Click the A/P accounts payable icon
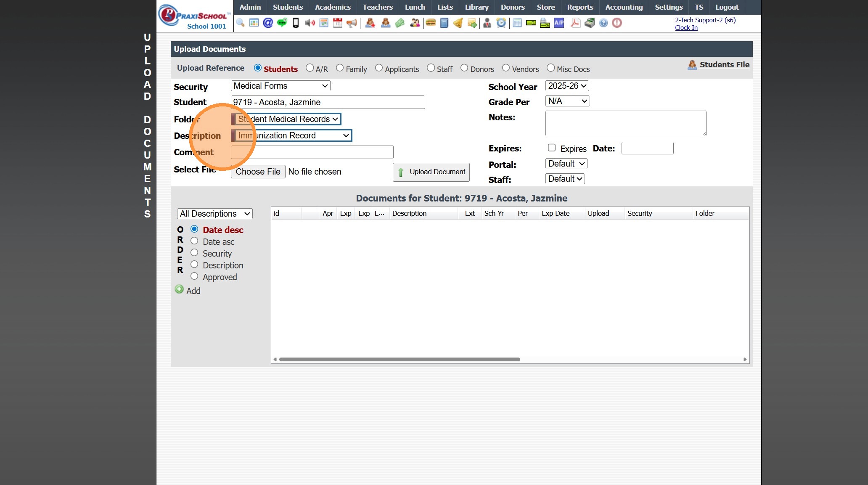This screenshot has height=485, width=868. 559,23
